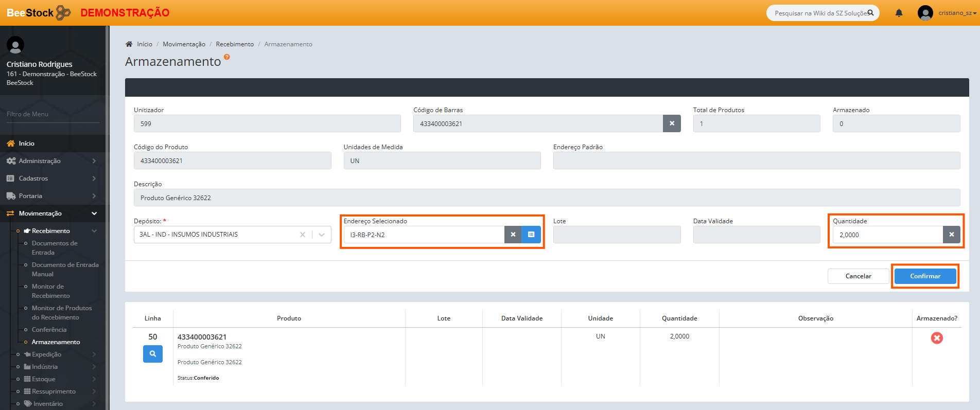This screenshot has height=410, width=980.
Task: Click the red Armazenado status icon
Action: click(937, 338)
